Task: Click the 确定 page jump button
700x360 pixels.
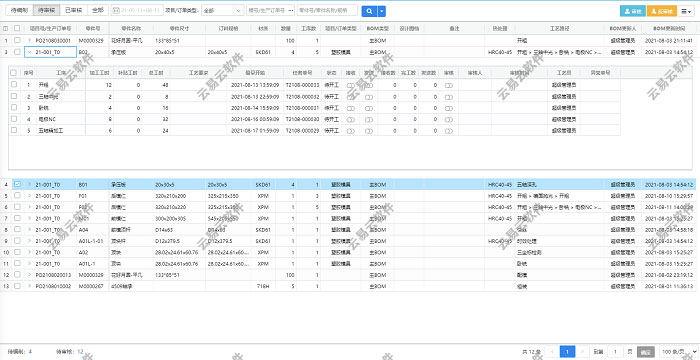Action: (646, 352)
